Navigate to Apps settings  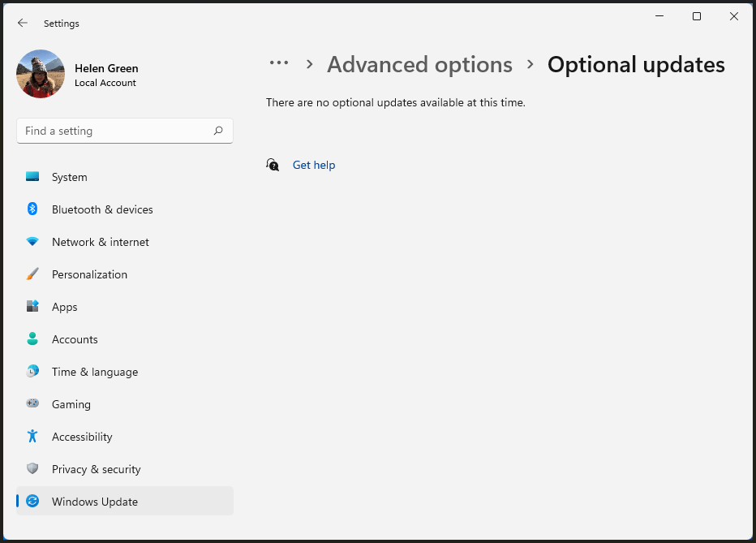coord(125,307)
